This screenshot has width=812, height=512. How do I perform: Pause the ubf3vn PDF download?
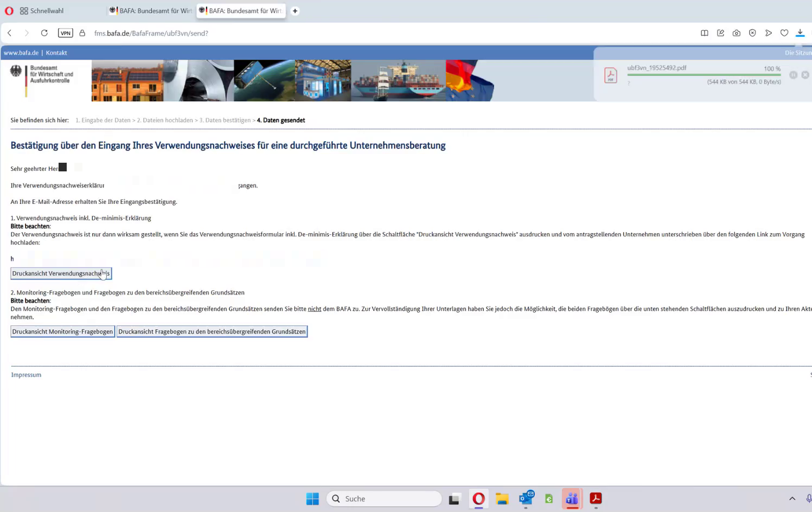794,75
